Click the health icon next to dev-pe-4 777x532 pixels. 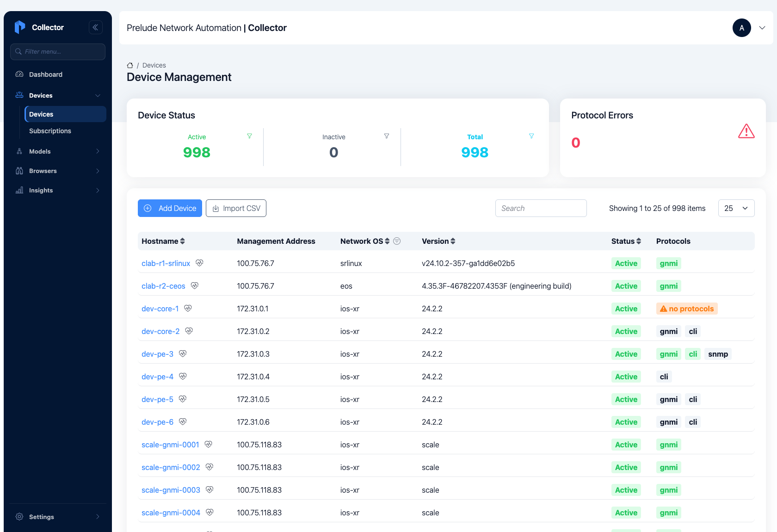[183, 376]
